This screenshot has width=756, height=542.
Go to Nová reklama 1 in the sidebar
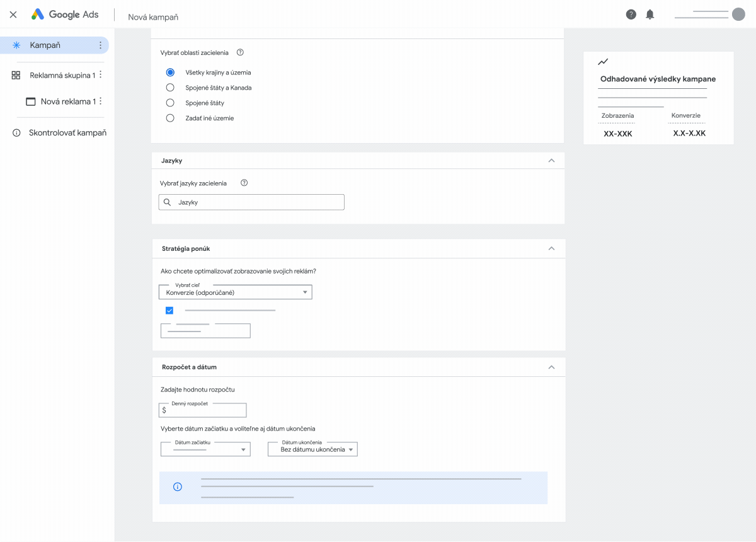[x=68, y=101]
